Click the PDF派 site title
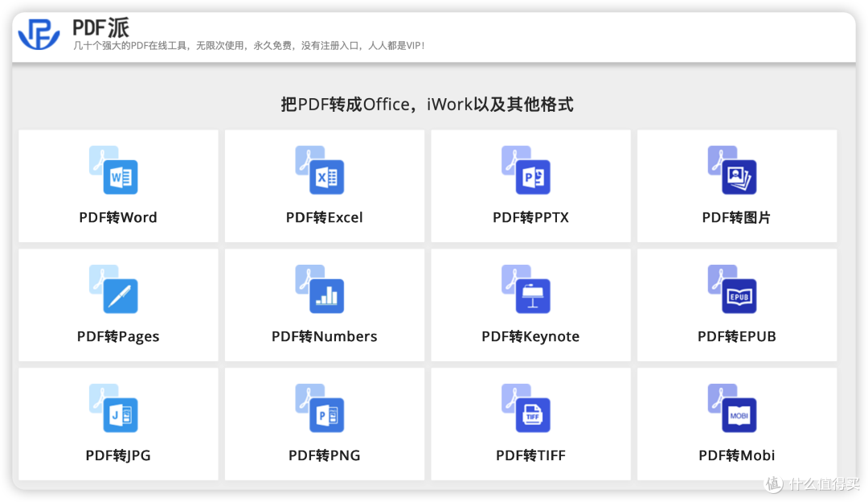 pos(100,27)
